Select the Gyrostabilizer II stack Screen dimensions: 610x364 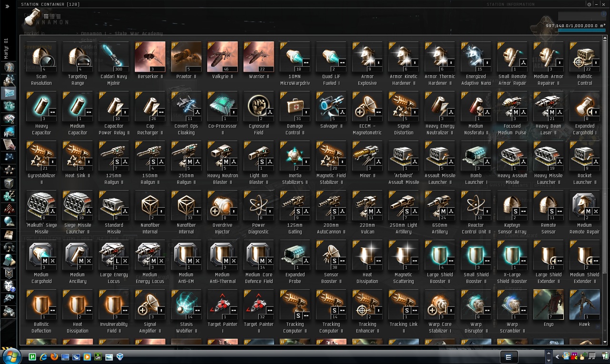[x=41, y=156]
